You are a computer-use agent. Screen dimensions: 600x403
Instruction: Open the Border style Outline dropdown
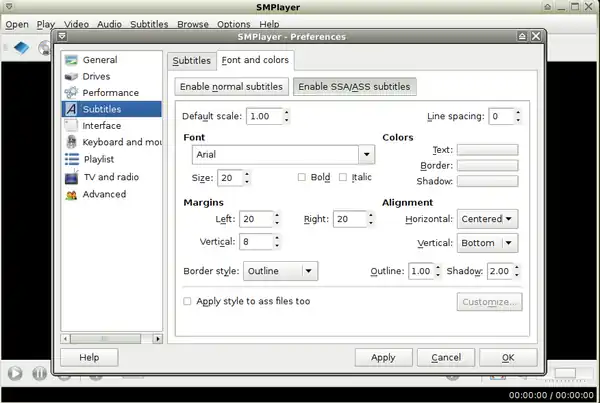click(x=309, y=271)
